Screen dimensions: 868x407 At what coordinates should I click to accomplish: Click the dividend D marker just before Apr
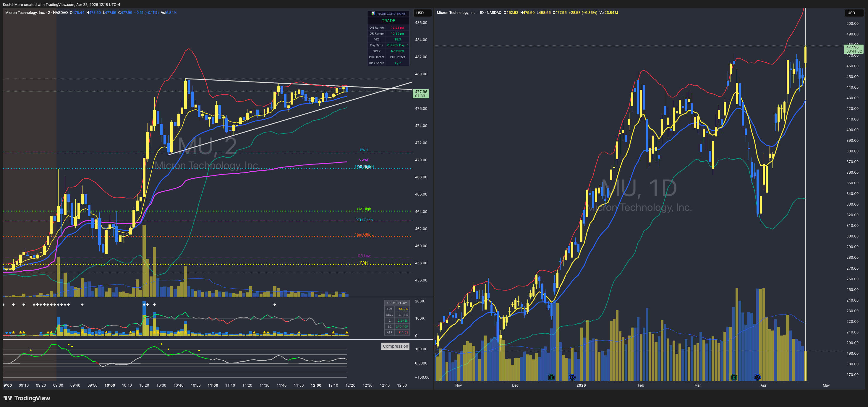[757, 377]
